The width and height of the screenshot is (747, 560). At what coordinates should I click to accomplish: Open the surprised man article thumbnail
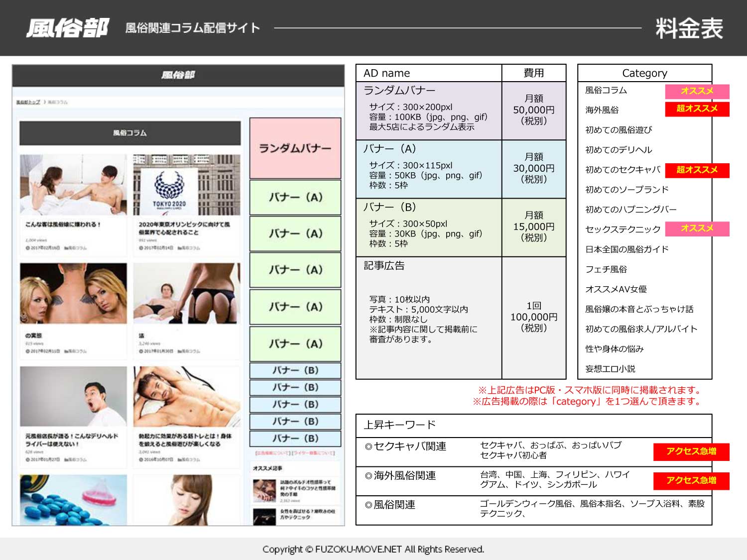[x=73, y=396]
